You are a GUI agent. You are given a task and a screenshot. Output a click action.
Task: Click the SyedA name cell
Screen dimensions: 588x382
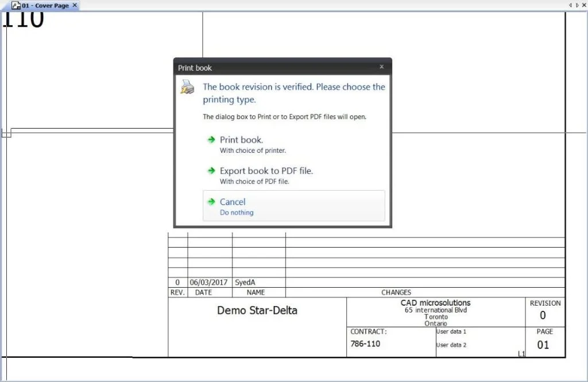(245, 283)
